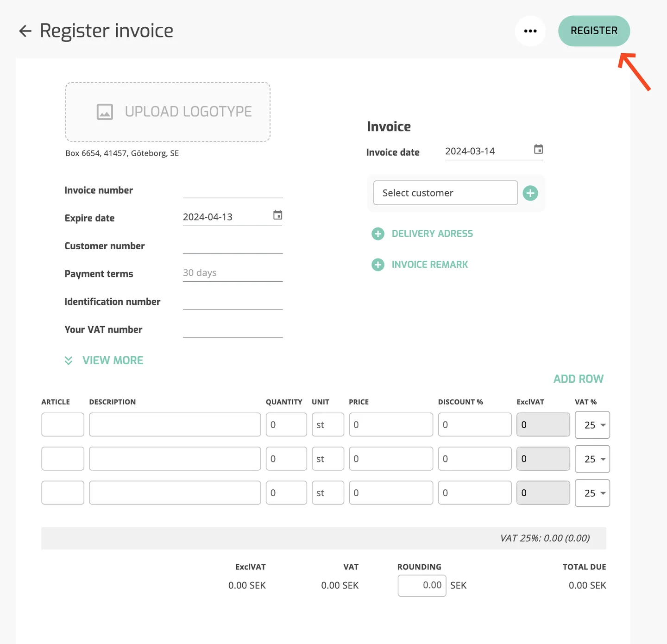Image resolution: width=667 pixels, height=644 pixels.
Task: Click the Quantity field in third row
Action: tap(286, 492)
